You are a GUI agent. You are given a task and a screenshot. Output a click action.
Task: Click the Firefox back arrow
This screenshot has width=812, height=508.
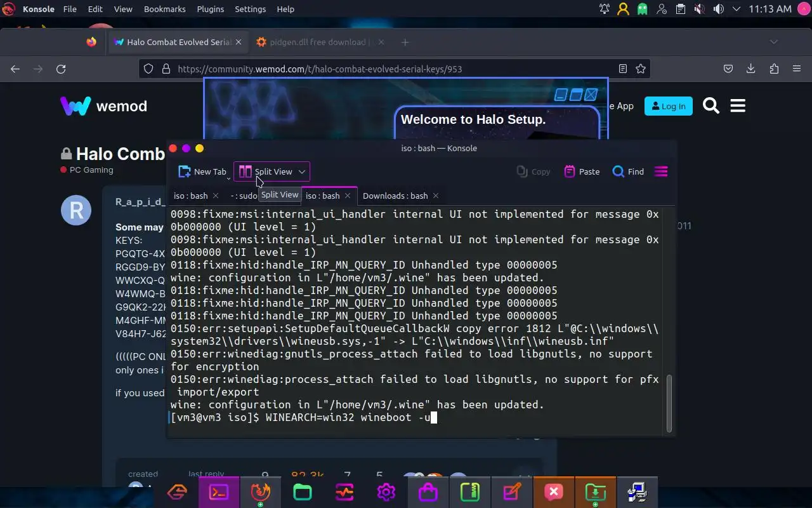[15, 69]
